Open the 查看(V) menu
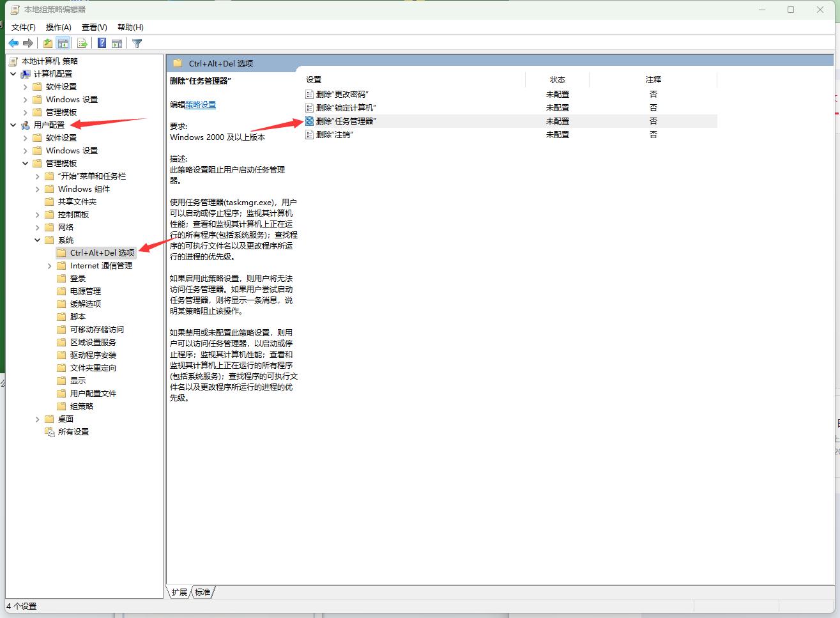Image resolution: width=840 pixels, height=618 pixels. click(95, 27)
